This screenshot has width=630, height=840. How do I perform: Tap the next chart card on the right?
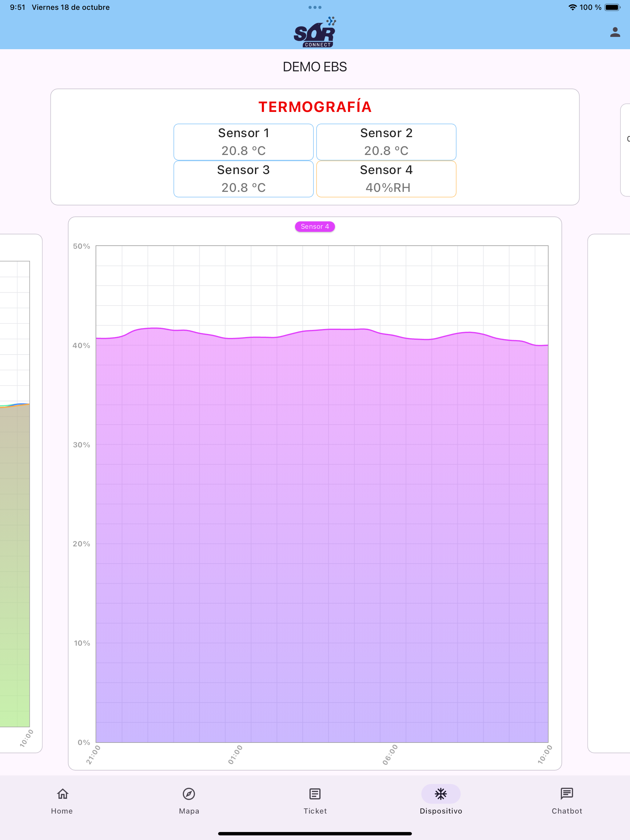(x=609, y=493)
